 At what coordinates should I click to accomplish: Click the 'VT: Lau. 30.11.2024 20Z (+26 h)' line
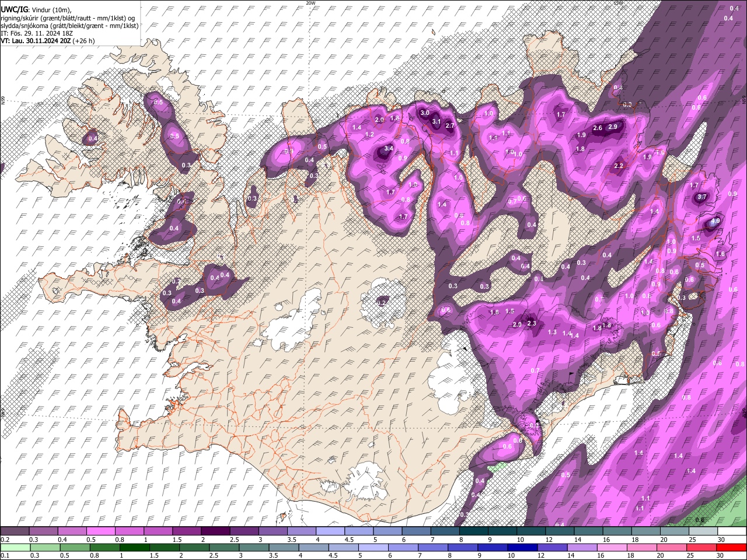point(48,41)
